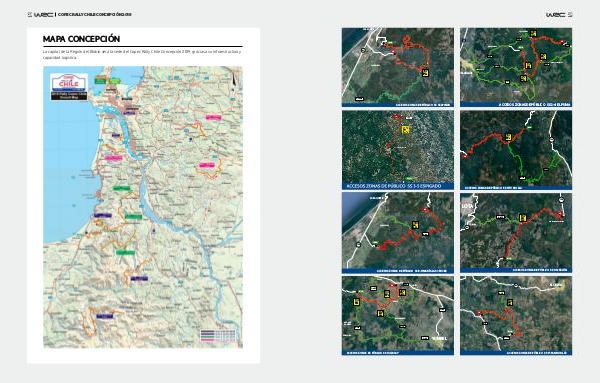
Task: Click the header text beside the top-left WRC logo
Action: point(95,15)
